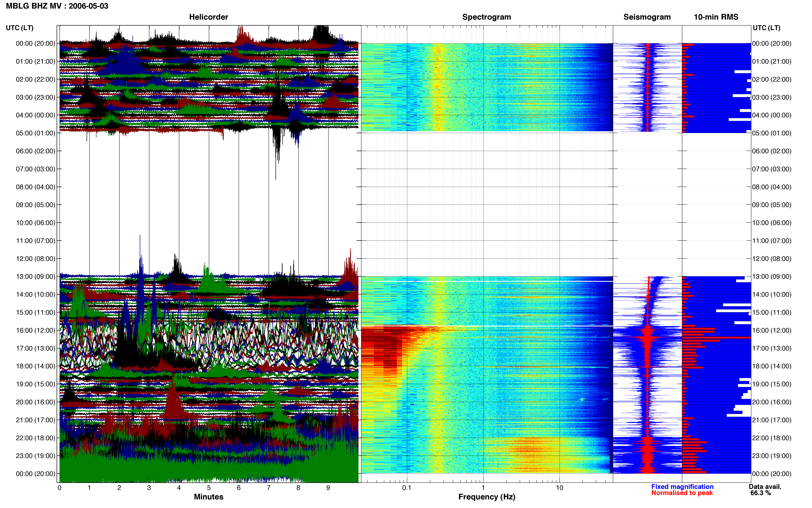
Task: Click the 'Fixed magnification' legend text
Action: pyautogui.click(x=682, y=486)
